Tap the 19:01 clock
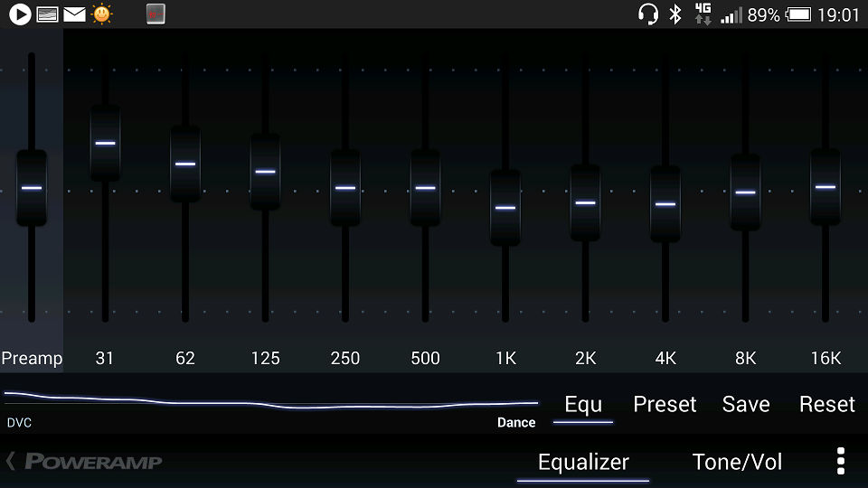The image size is (868, 488). (x=839, y=15)
